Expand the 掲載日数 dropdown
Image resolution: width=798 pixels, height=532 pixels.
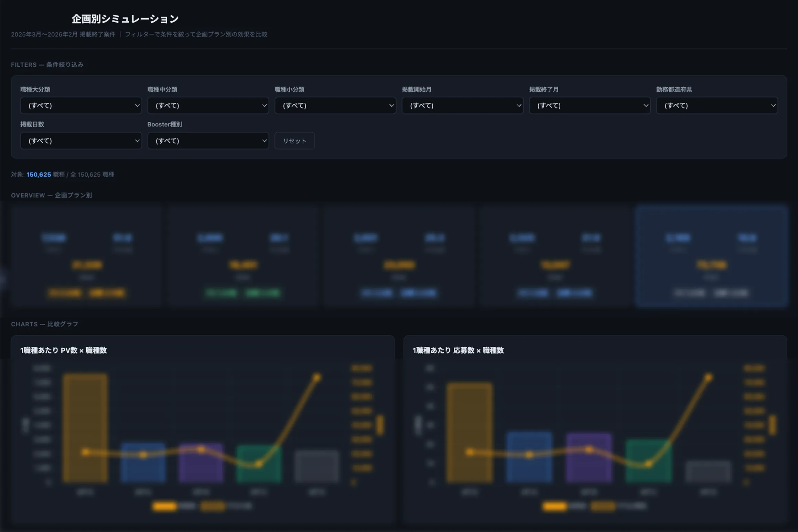pyautogui.click(x=81, y=141)
